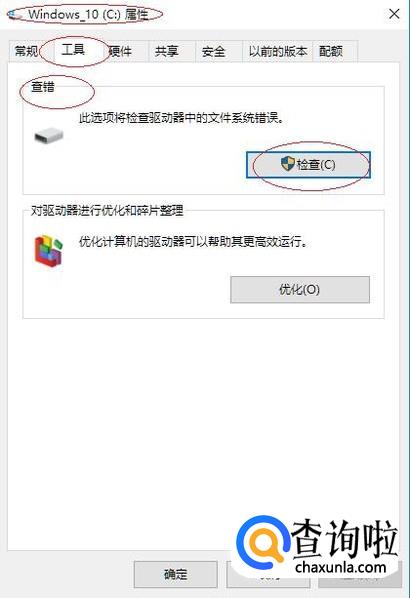This screenshot has width=410, height=598.
Task: Click the drive icon in the title bar
Action: (12, 14)
